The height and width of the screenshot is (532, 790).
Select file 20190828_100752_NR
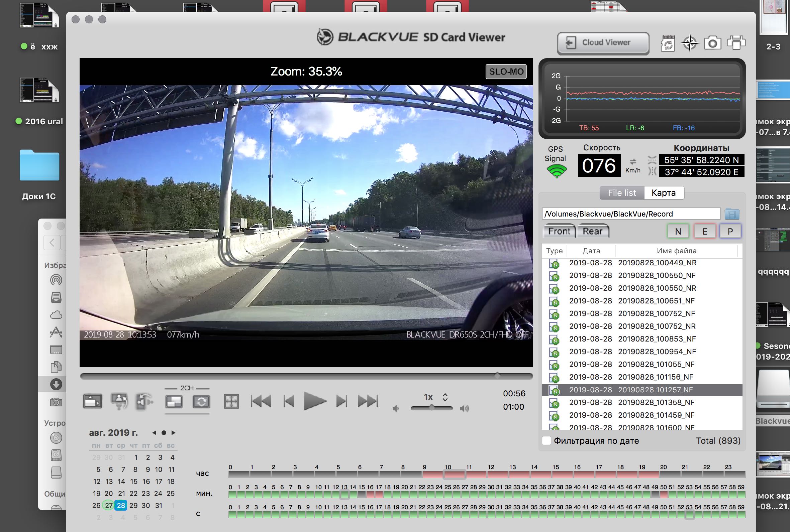(642, 326)
